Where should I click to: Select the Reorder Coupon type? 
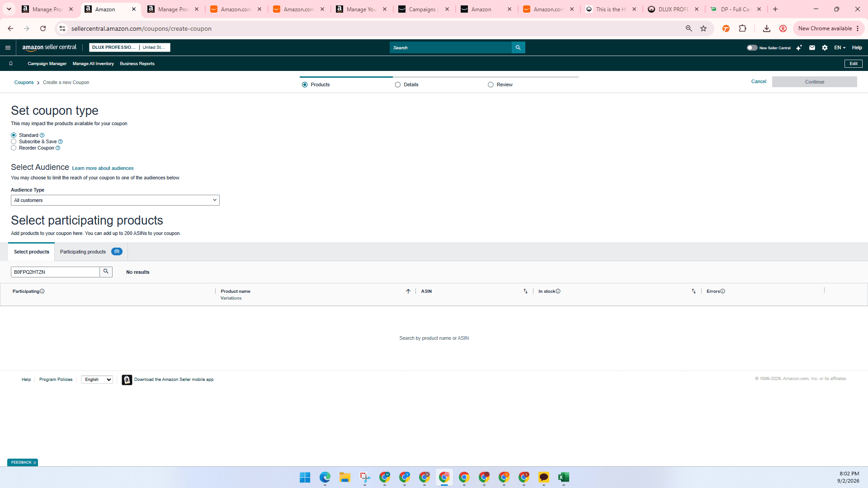pos(14,148)
